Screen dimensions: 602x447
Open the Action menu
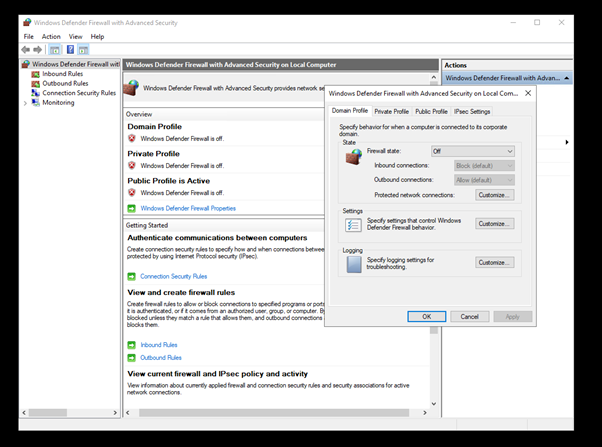tap(51, 36)
